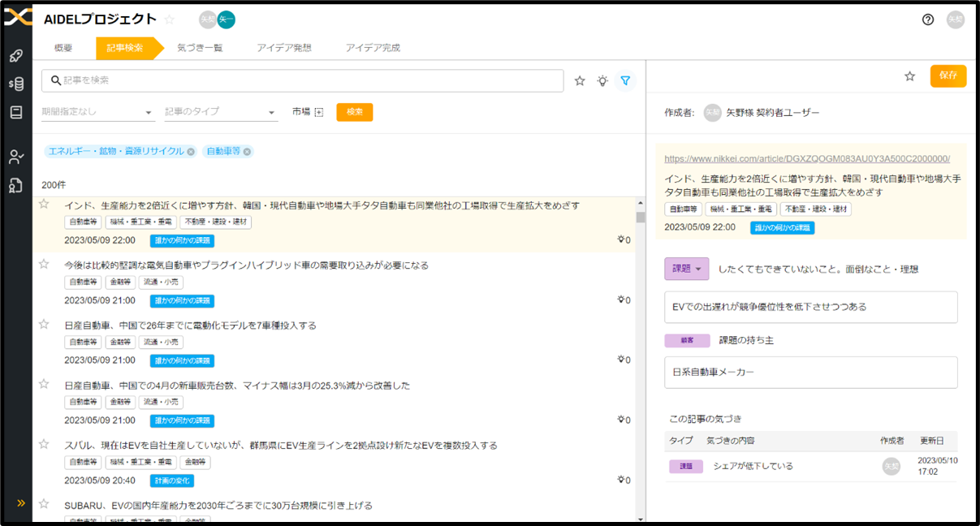This screenshot has height=526, width=980.
Task: Remove the 自動車等 filter chip
Action: click(248, 152)
